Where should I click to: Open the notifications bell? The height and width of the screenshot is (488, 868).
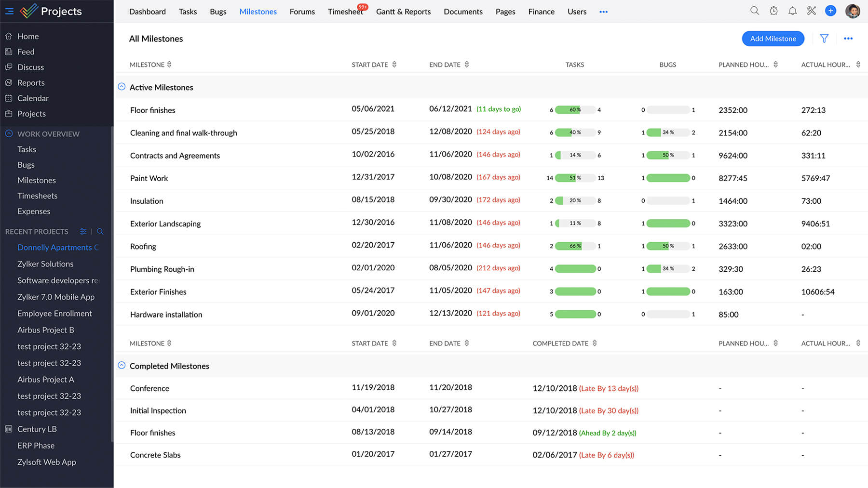pos(792,11)
